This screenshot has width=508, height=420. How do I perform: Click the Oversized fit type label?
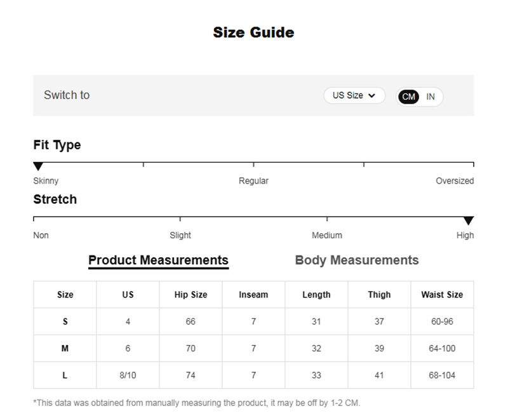(455, 181)
